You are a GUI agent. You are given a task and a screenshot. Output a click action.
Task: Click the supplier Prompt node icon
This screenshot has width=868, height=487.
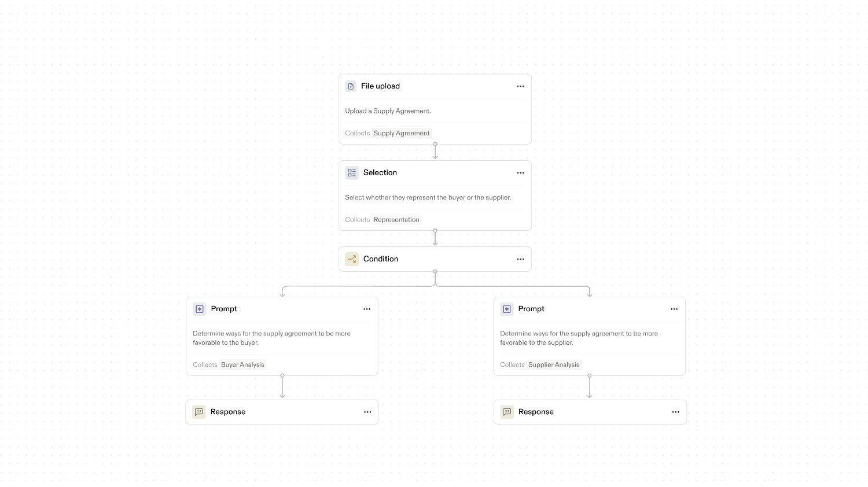click(507, 309)
